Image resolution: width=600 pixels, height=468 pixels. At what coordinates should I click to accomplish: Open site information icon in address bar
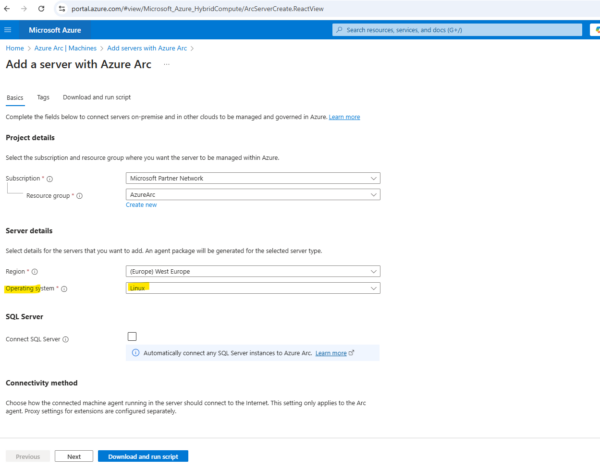tap(62, 8)
